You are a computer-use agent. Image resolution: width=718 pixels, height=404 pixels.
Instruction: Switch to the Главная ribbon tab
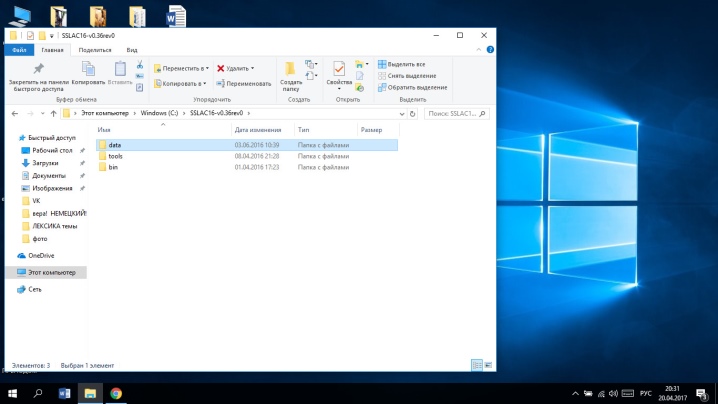coord(52,50)
